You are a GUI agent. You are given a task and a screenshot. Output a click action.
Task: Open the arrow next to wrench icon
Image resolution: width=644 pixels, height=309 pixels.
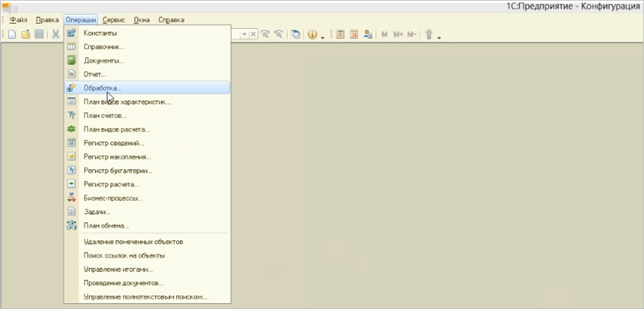click(x=439, y=37)
